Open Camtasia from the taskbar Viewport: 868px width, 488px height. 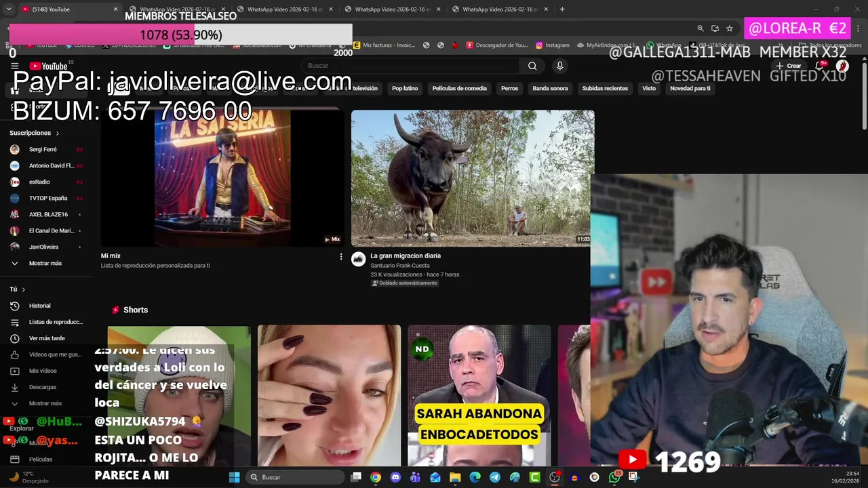tap(535, 477)
